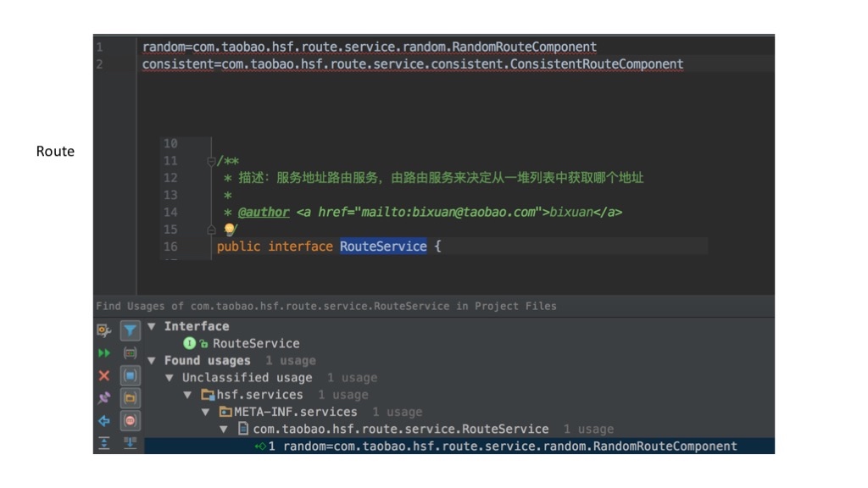Click the blue back arrow icon
This screenshot has height=488, width=868.
coord(103,421)
